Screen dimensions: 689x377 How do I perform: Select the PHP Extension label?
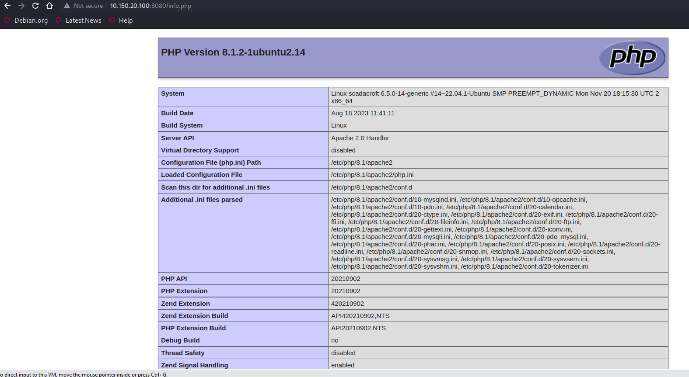(x=184, y=291)
